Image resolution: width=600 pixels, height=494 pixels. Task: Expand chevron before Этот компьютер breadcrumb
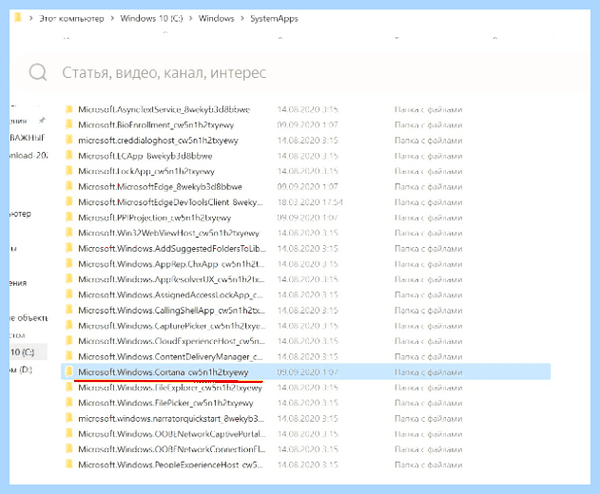pyautogui.click(x=31, y=18)
